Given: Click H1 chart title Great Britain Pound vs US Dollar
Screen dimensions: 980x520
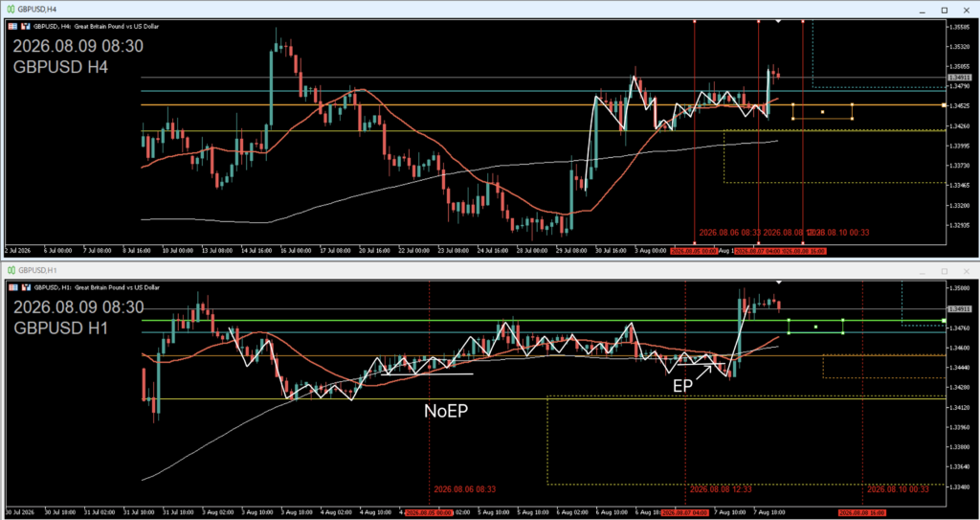Looking at the screenshot, I should [117, 287].
